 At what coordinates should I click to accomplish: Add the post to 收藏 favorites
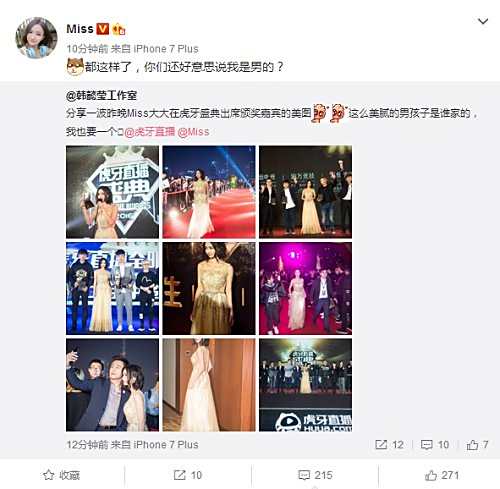pos(61,475)
